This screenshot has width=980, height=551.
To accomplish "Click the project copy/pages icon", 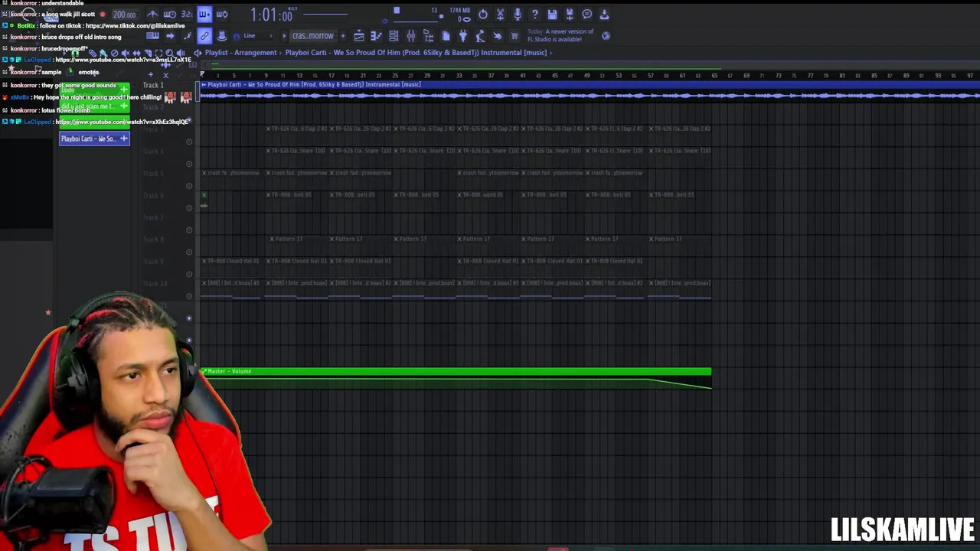I will click(446, 36).
